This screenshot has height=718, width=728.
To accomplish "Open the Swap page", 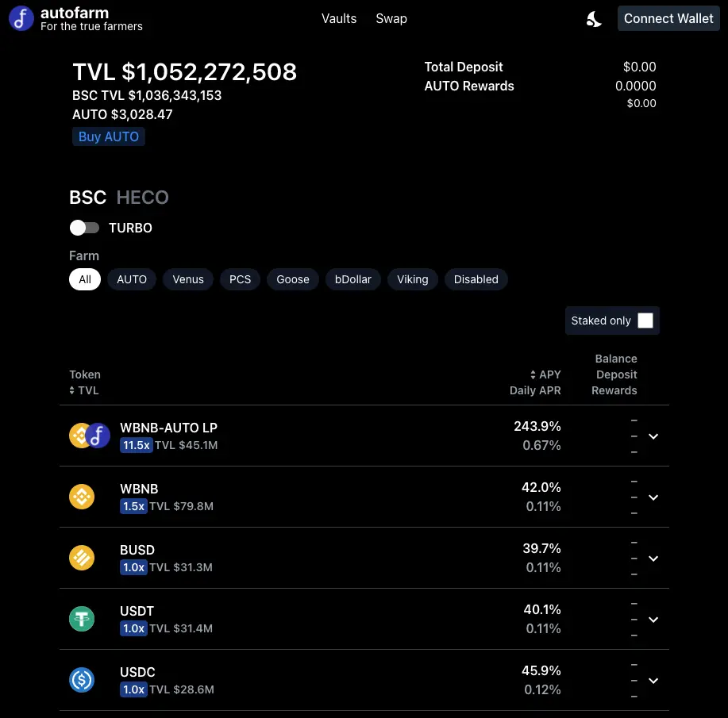I will pos(391,18).
